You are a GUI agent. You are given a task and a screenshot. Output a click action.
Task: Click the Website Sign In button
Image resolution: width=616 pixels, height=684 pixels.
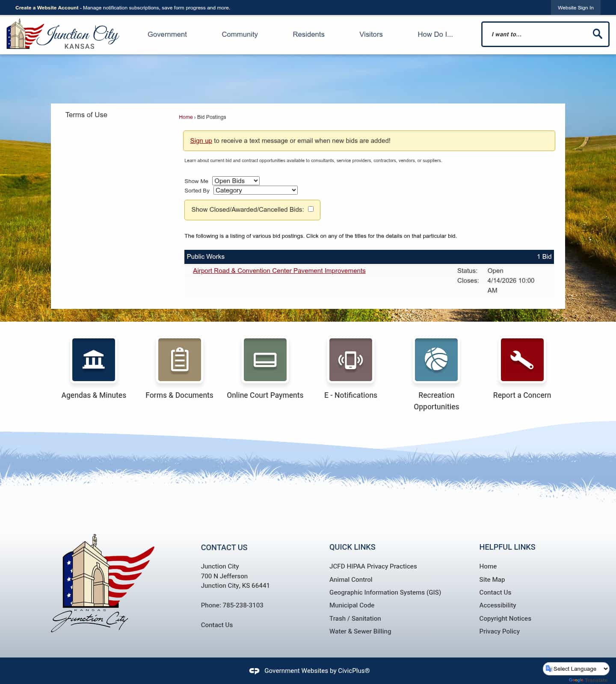[x=575, y=8]
